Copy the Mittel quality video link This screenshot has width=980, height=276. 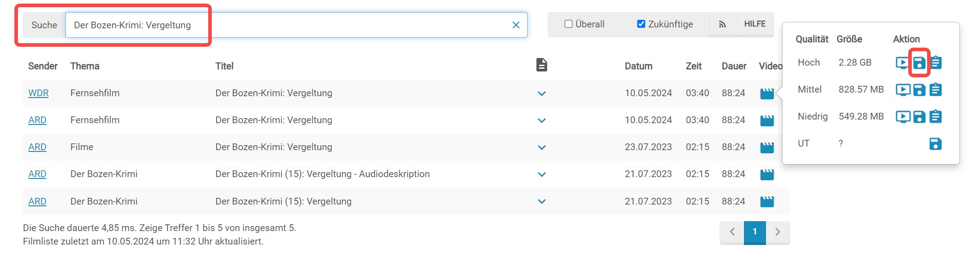[x=936, y=90]
